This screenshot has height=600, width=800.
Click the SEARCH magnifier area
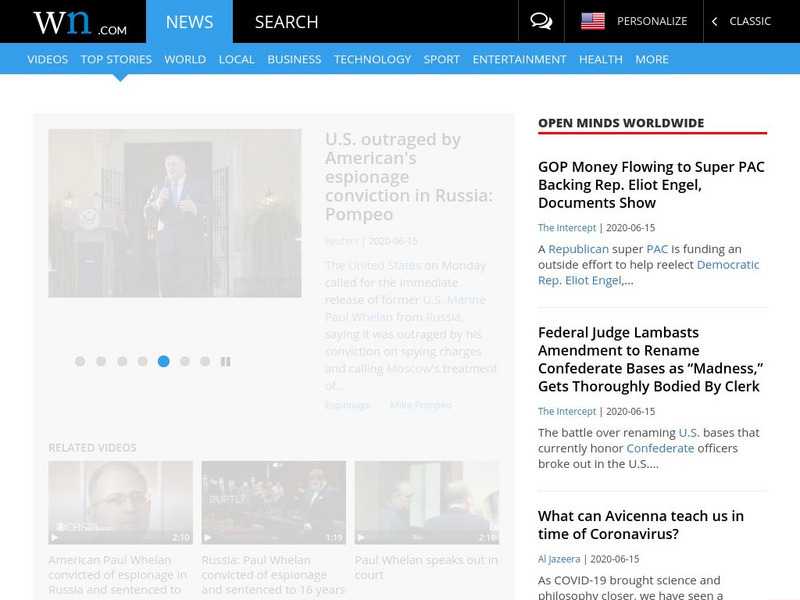[285, 21]
